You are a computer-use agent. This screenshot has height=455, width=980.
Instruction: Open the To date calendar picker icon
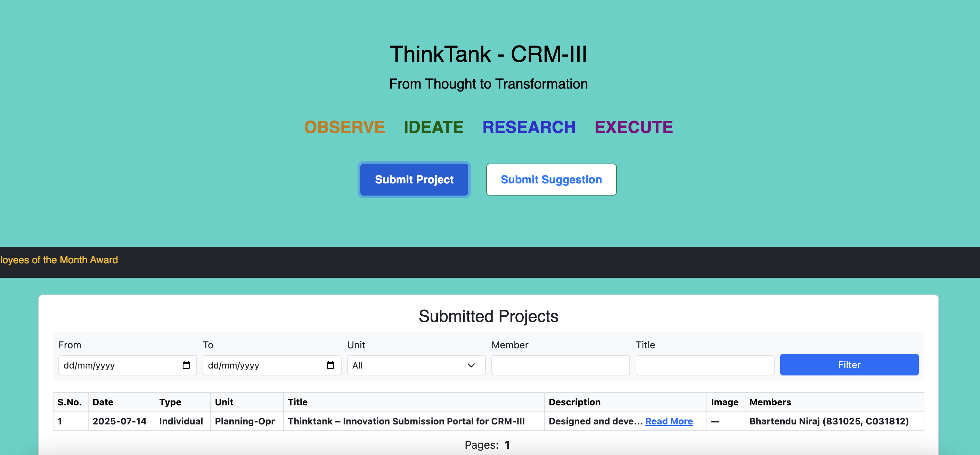pyautogui.click(x=330, y=365)
